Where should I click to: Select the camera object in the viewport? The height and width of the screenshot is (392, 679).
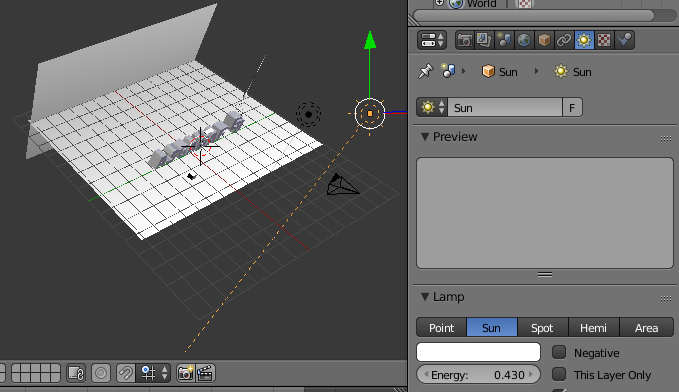tap(342, 185)
